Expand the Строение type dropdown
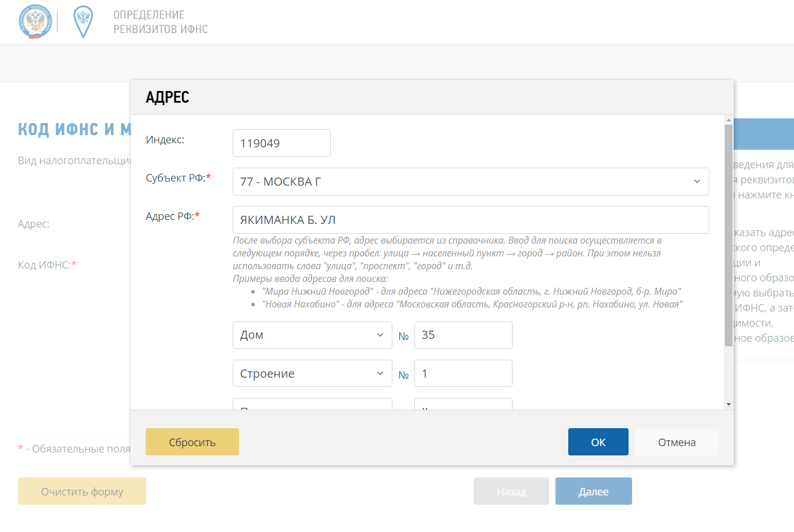Image resolution: width=794 pixels, height=532 pixels. (x=312, y=374)
